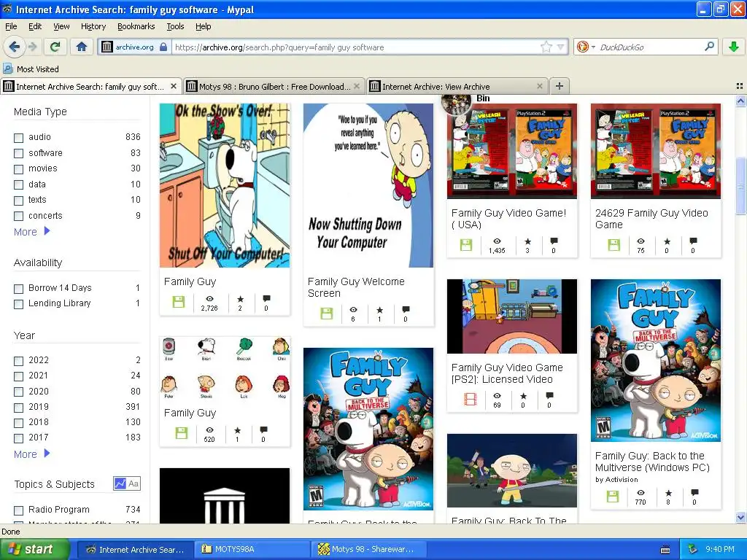Viewport: 747px width, 560px height.
Task: Check the Borrow 14 Days availability box
Action: (18, 289)
